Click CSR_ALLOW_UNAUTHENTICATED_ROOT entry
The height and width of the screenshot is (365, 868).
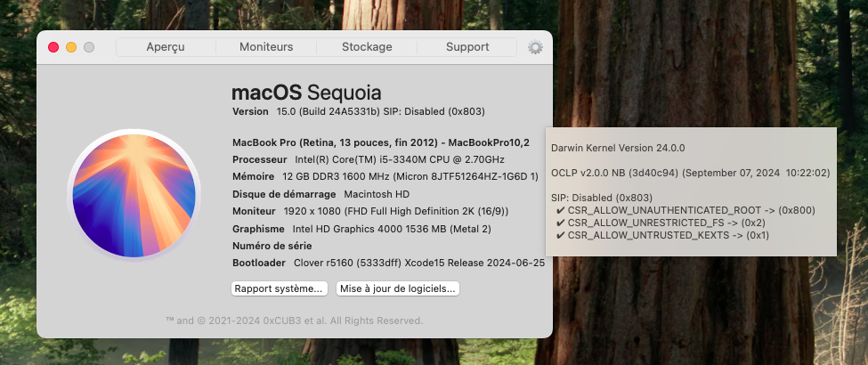tap(685, 210)
